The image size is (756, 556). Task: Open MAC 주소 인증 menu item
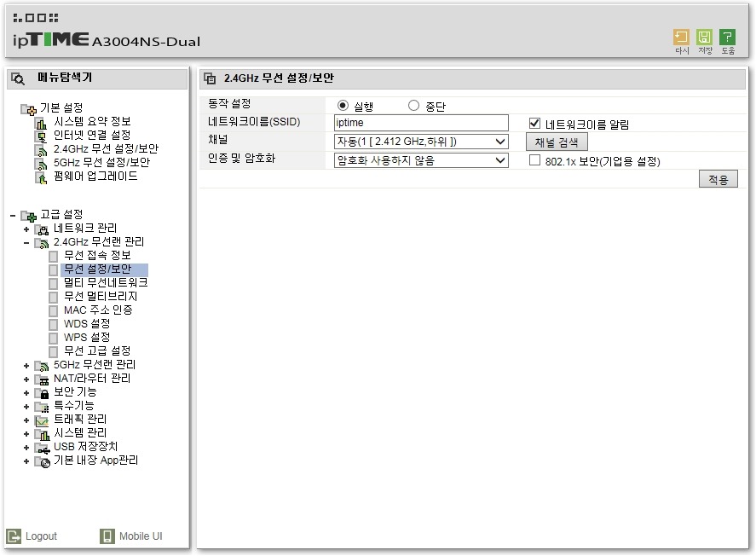tap(98, 310)
